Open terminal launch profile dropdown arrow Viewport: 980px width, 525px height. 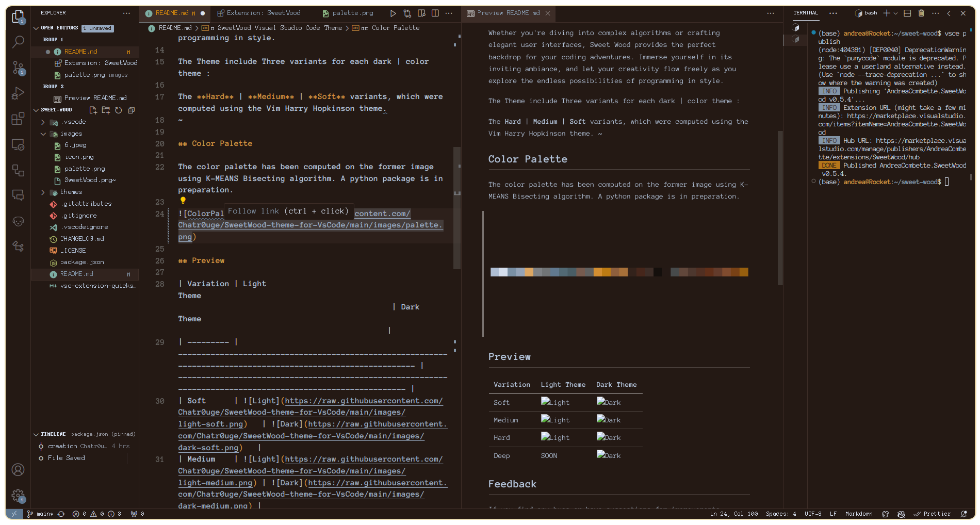pos(895,13)
